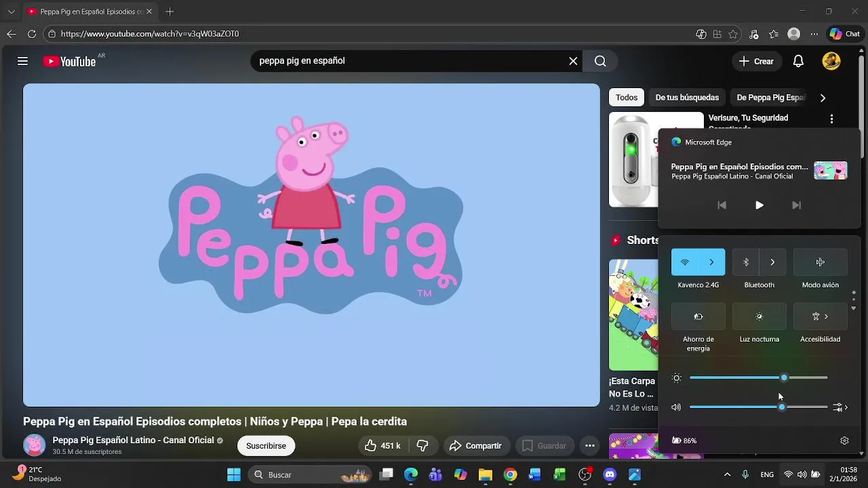Toggle Luz nocturna night light
The height and width of the screenshot is (488, 868).
tap(759, 317)
